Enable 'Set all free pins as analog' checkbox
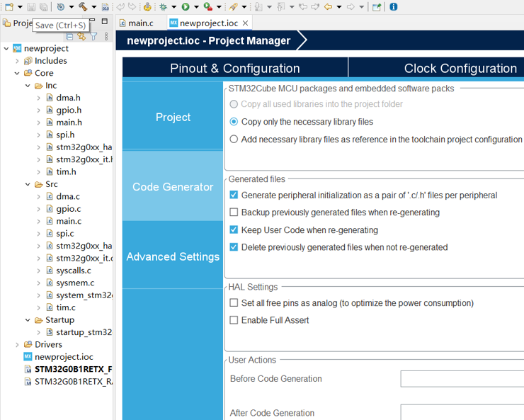This screenshot has width=524, height=420. 234,302
